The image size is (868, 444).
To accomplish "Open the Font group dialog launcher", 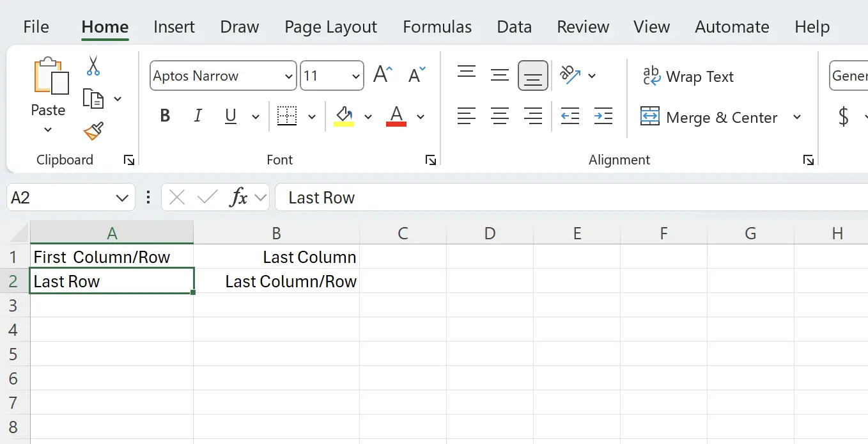I will 431,160.
